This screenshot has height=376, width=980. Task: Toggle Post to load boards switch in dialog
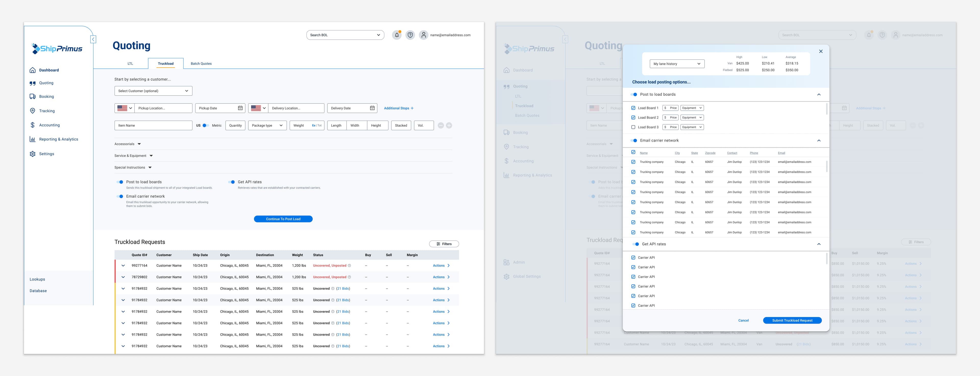tap(634, 95)
